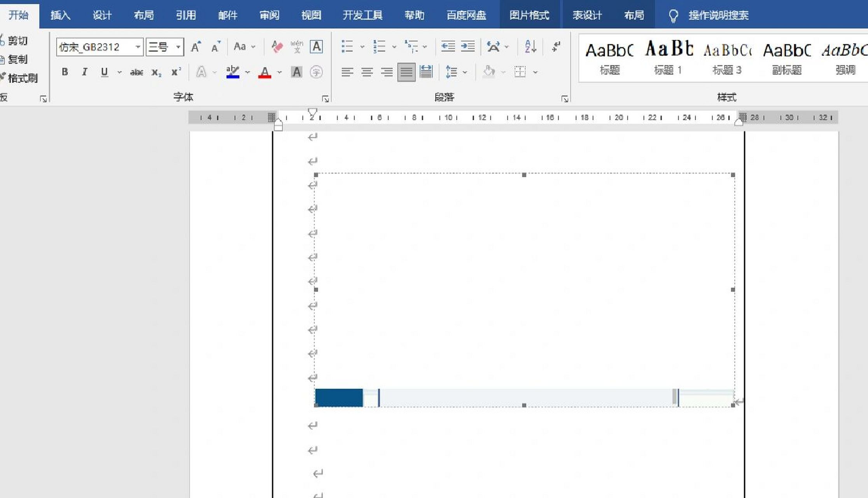868x498 pixels.
Task: Click the first-line indent ruler marker
Action: 312,112
